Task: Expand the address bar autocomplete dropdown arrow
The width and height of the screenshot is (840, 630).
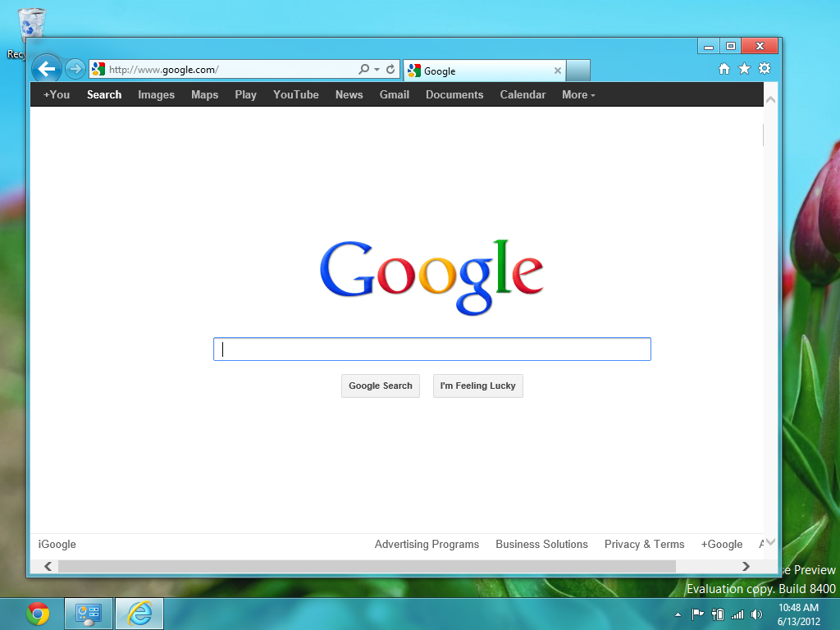Action: [x=377, y=70]
